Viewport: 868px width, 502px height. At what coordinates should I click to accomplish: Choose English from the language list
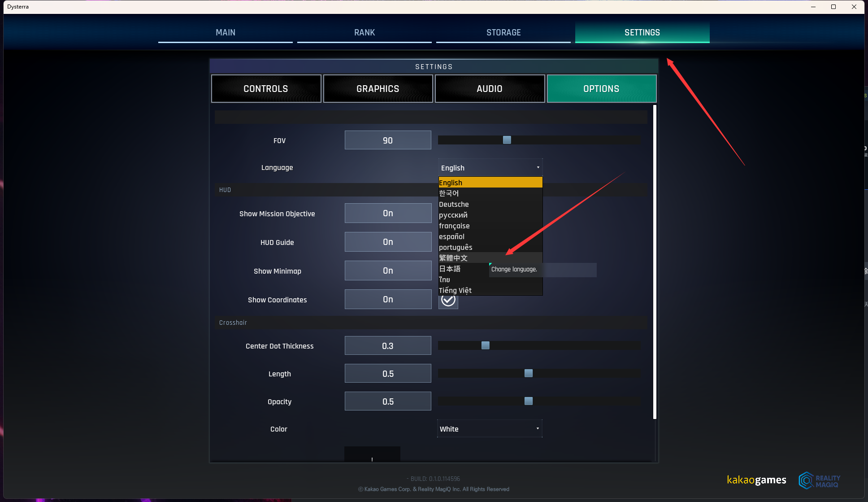click(490, 183)
